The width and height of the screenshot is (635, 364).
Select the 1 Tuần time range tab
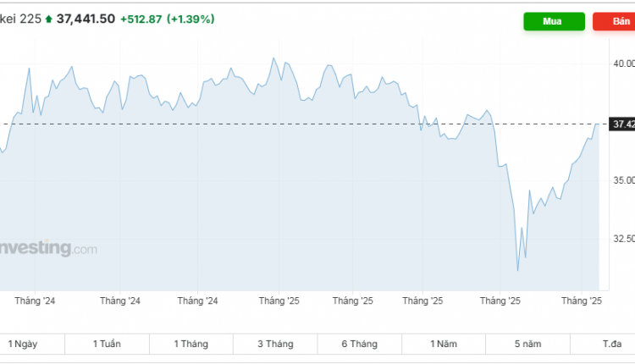pyautogui.click(x=107, y=344)
